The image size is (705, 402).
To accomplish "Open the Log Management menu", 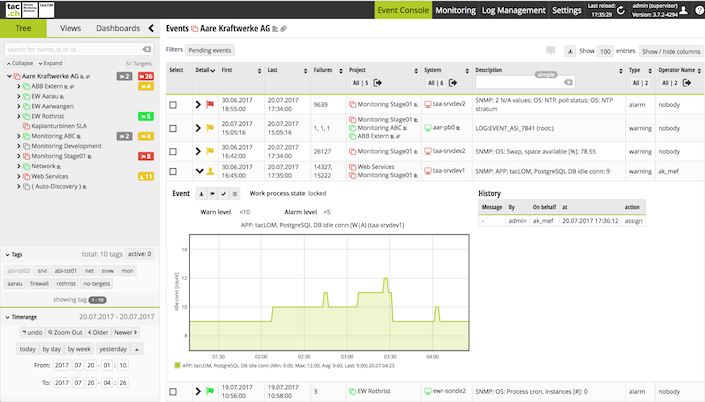I will (513, 10).
